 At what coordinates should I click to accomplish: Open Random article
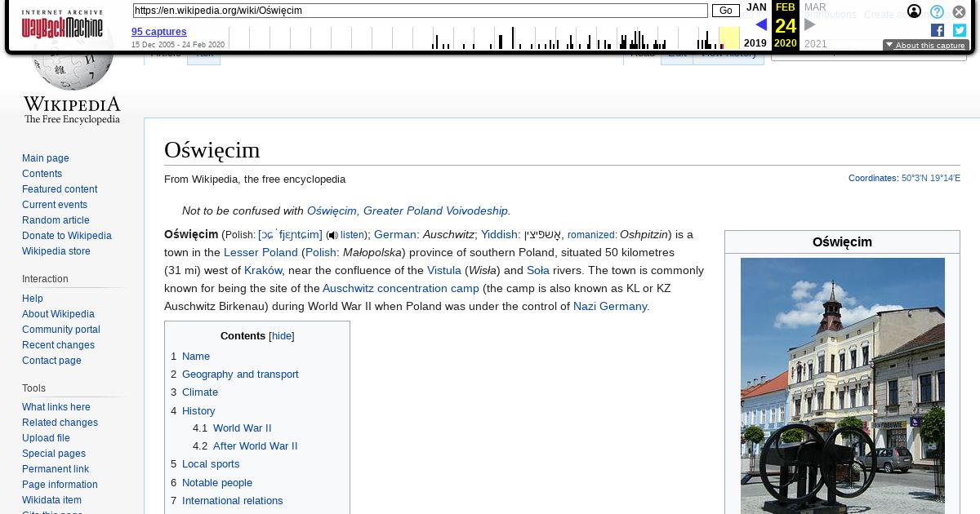[56, 220]
